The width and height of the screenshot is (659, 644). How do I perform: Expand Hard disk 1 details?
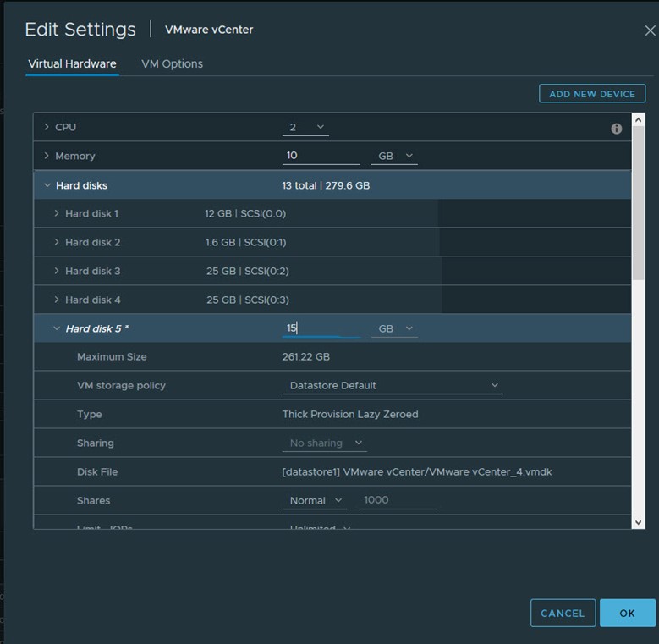57,213
